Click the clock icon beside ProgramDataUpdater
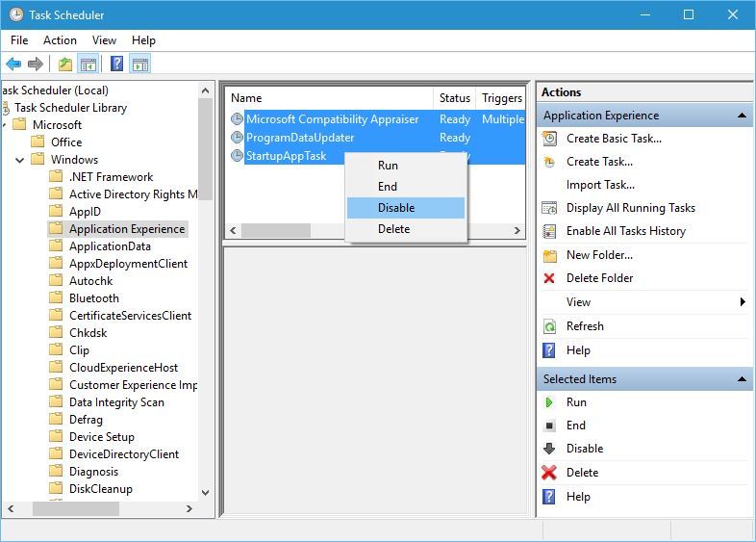Image resolution: width=756 pixels, height=542 pixels. pyautogui.click(x=237, y=137)
